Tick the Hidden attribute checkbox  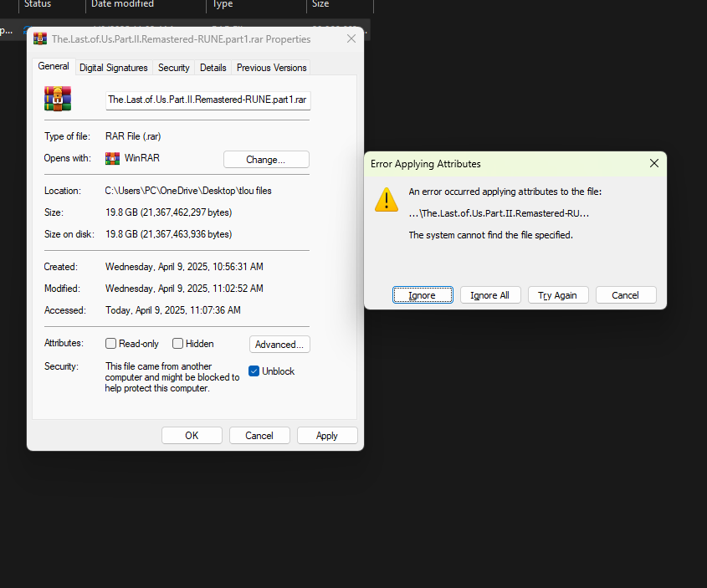pyautogui.click(x=177, y=343)
